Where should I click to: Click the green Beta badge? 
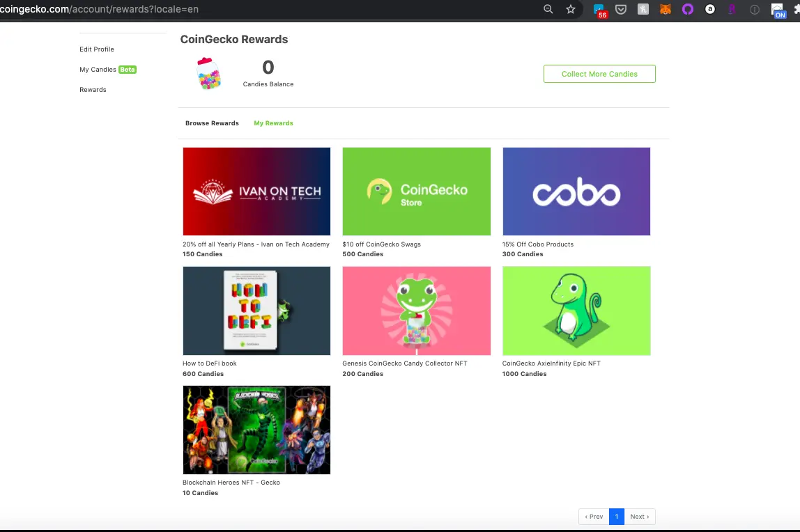coord(128,70)
